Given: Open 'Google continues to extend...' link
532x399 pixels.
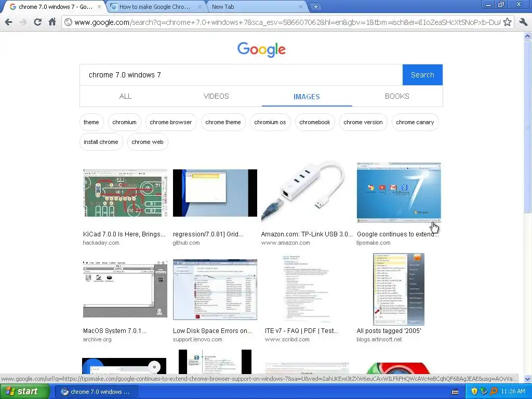Looking at the screenshot, I should (397, 234).
